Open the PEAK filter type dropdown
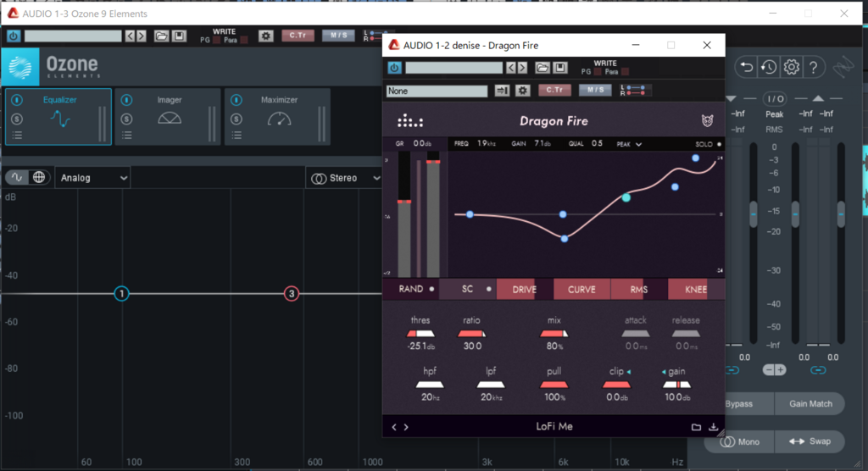The width and height of the screenshot is (868, 471). click(630, 144)
